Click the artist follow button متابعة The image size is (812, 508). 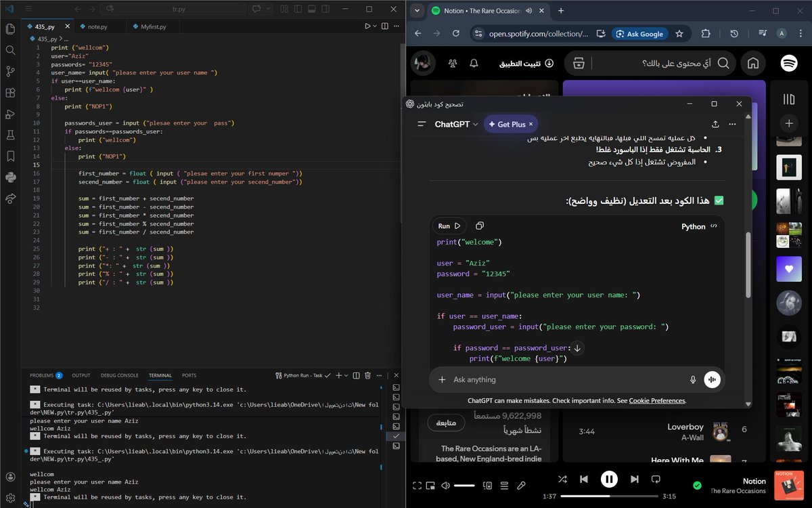coord(445,423)
